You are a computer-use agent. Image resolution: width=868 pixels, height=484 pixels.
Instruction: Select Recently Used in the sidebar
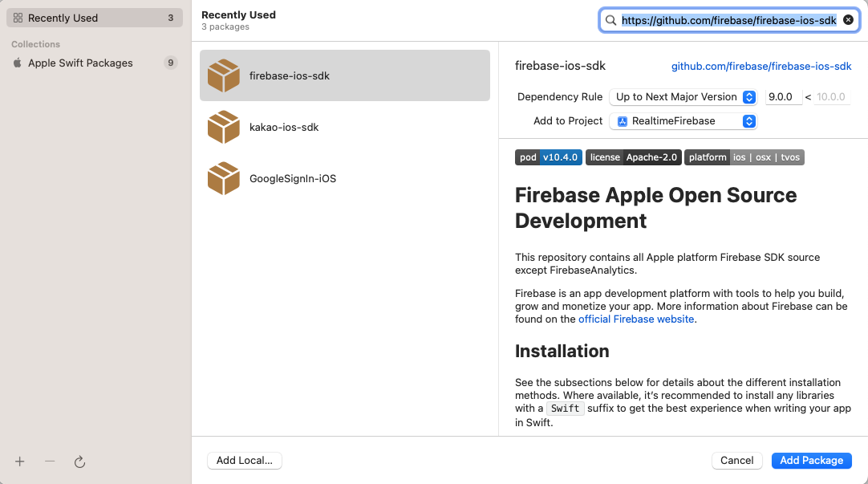point(95,18)
